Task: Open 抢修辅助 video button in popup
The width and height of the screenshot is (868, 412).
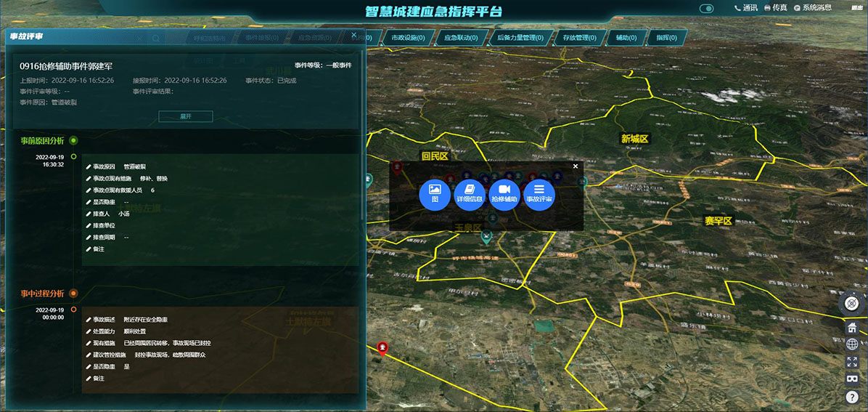Action: [x=504, y=195]
